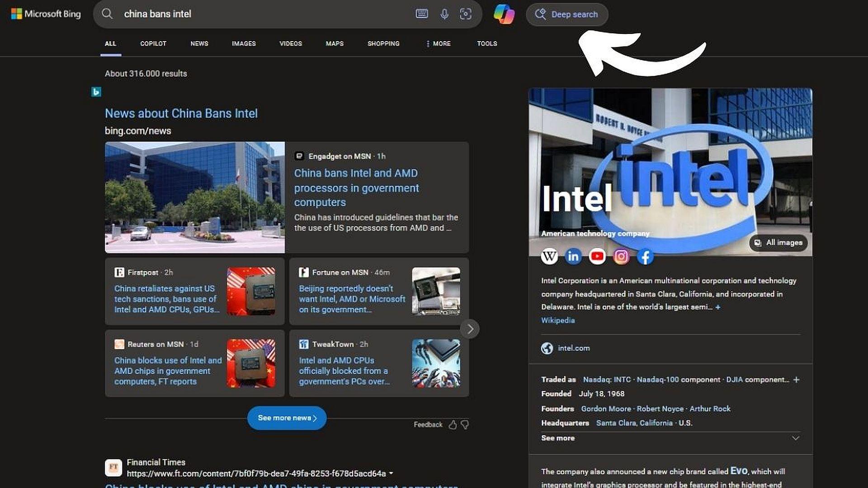Click the Bing camera search icon
The width and height of the screenshot is (868, 488).
(x=466, y=14)
